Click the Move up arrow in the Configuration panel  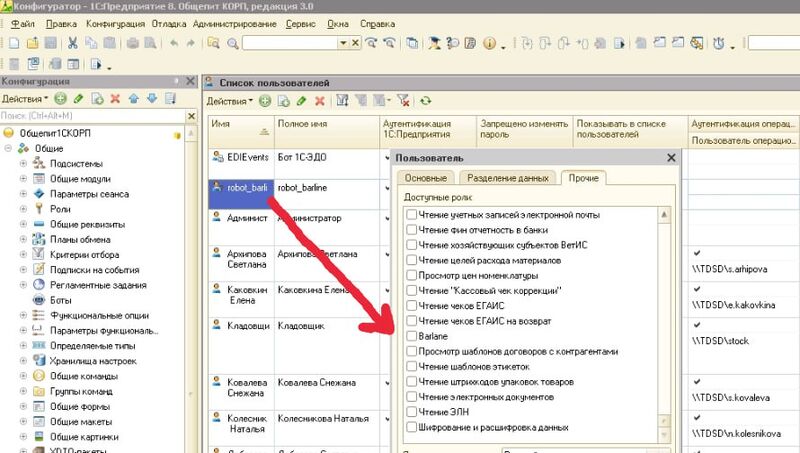click(x=134, y=98)
